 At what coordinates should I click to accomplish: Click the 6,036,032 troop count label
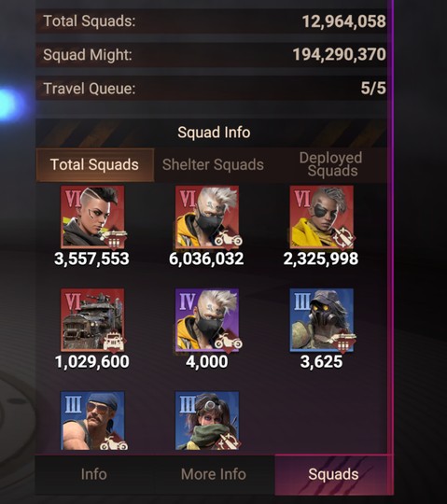206,259
